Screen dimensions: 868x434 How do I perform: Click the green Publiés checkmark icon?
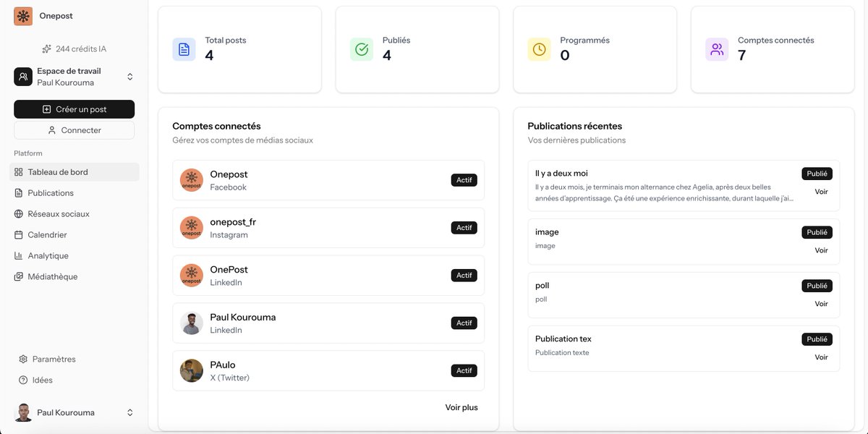coord(362,49)
